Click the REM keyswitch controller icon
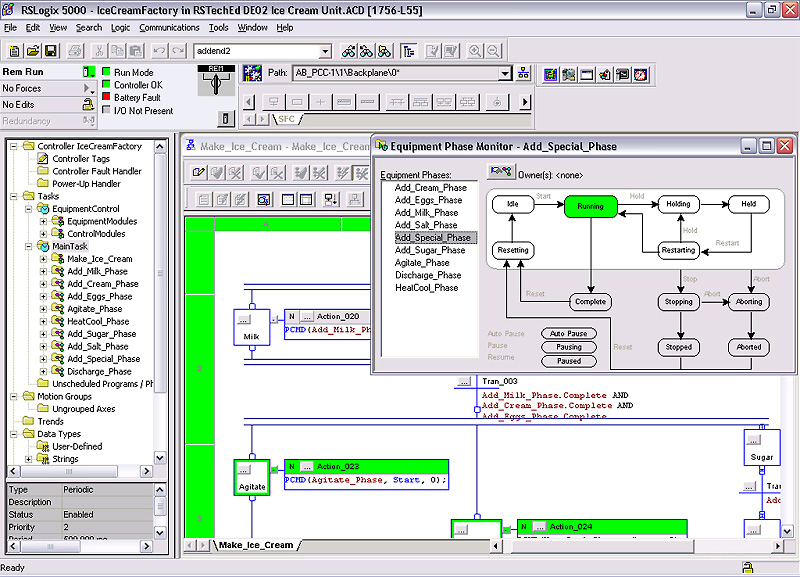Screen dimensions: 800x577 215,81
